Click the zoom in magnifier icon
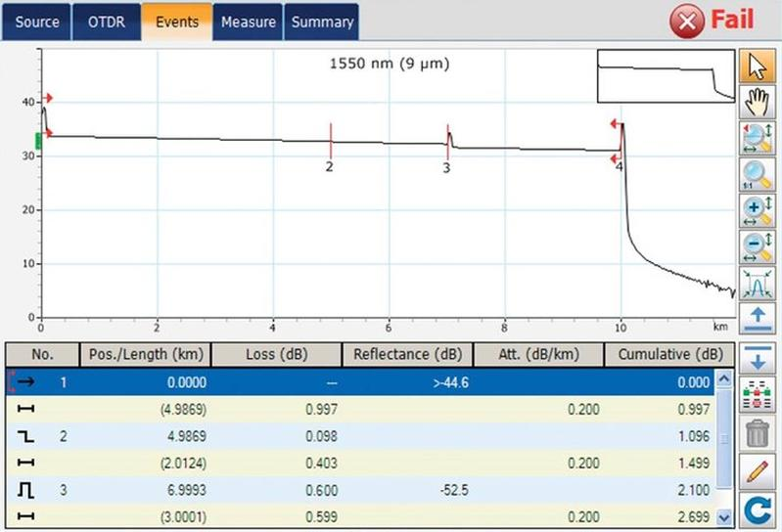Screen dimensions: 782x532 tap(756, 211)
